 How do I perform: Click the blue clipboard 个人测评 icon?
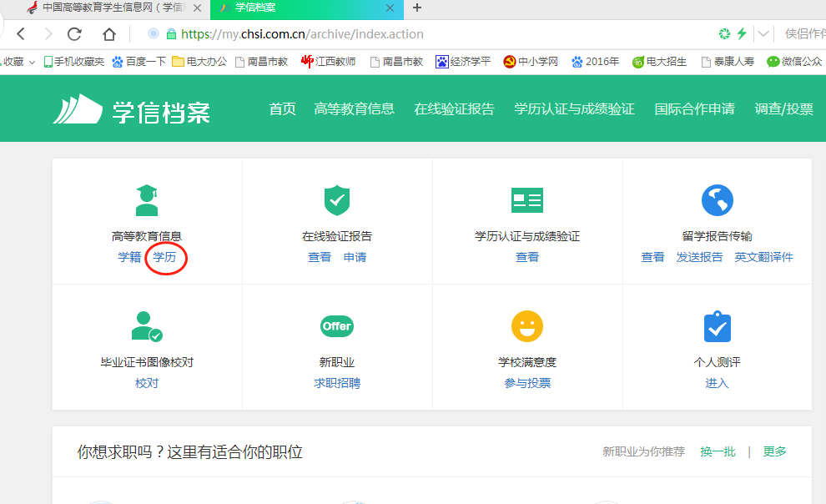[x=717, y=326]
